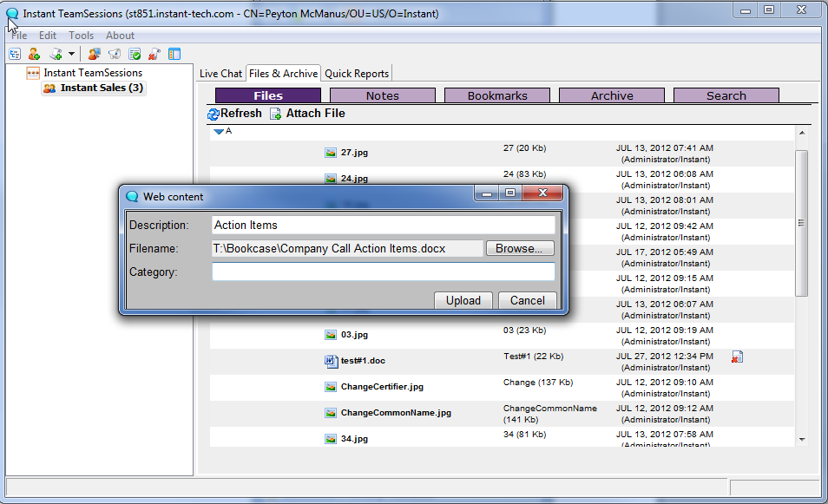This screenshot has height=504, width=828.
Task: Click the scroll with red X toolbar icon
Action: [154, 54]
